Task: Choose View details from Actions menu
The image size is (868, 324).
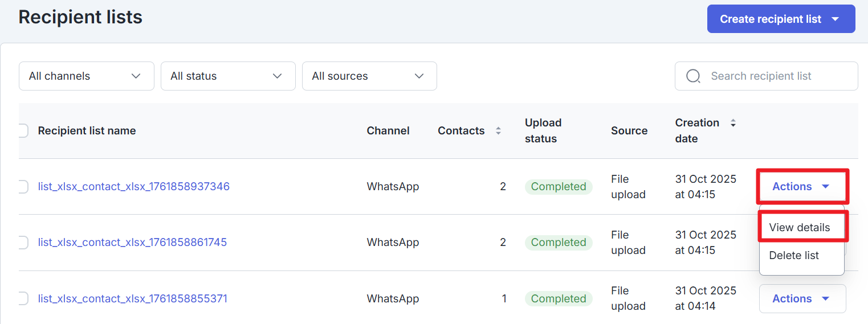Action: click(x=799, y=227)
